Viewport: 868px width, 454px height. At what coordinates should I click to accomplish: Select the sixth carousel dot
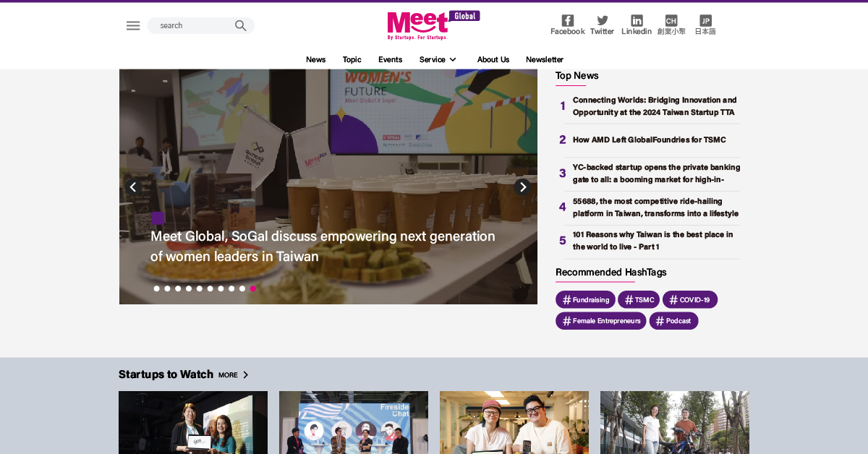click(210, 288)
